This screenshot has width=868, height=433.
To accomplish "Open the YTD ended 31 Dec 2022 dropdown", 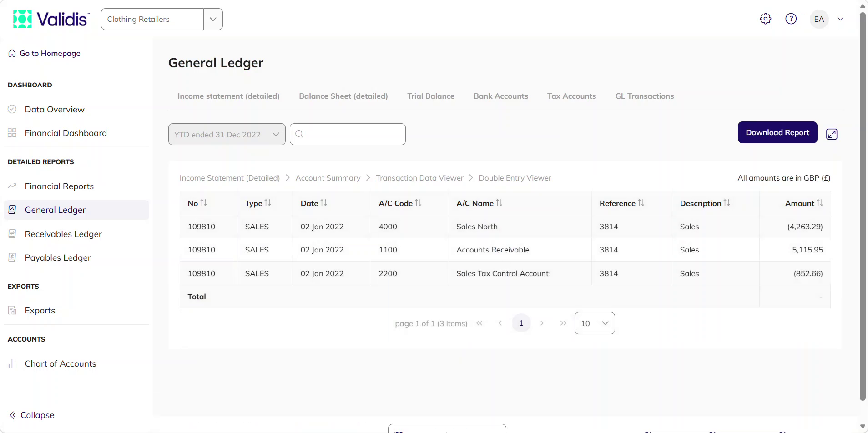I will [x=227, y=134].
